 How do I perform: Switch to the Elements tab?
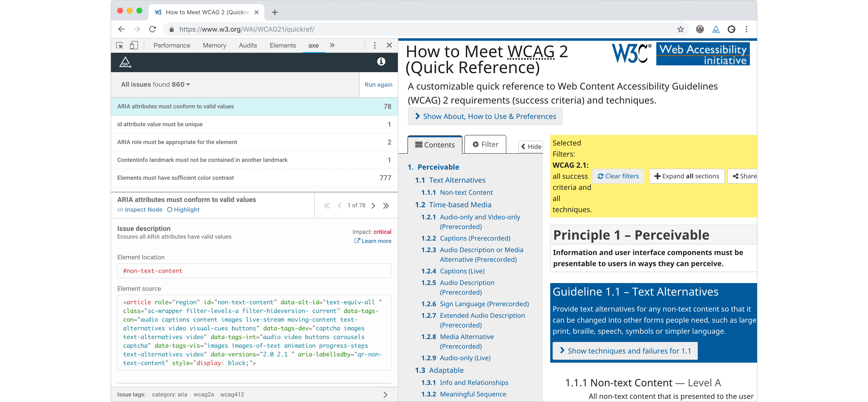(x=283, y=46)
